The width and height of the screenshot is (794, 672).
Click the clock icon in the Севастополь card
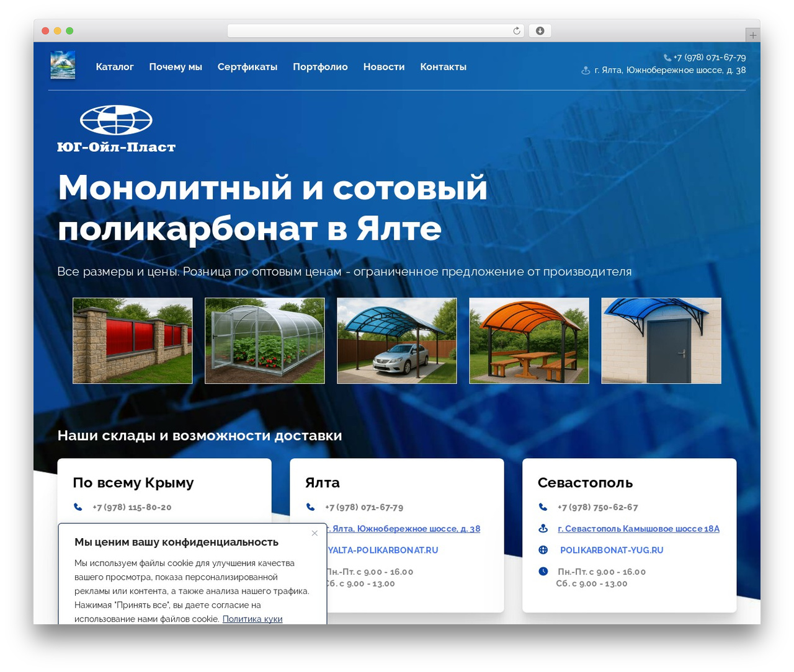543,571
